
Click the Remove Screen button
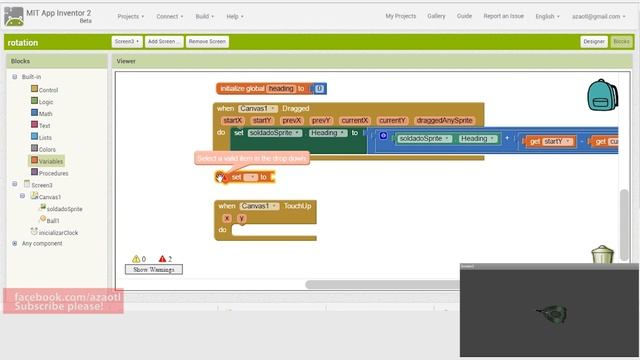(x=207, y=42)
